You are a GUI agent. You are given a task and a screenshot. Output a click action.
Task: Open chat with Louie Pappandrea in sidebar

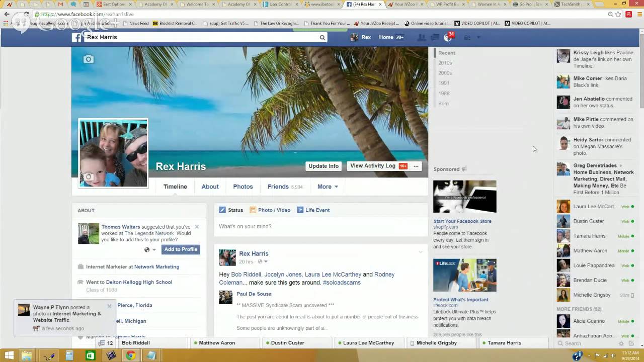click(596, 265)
